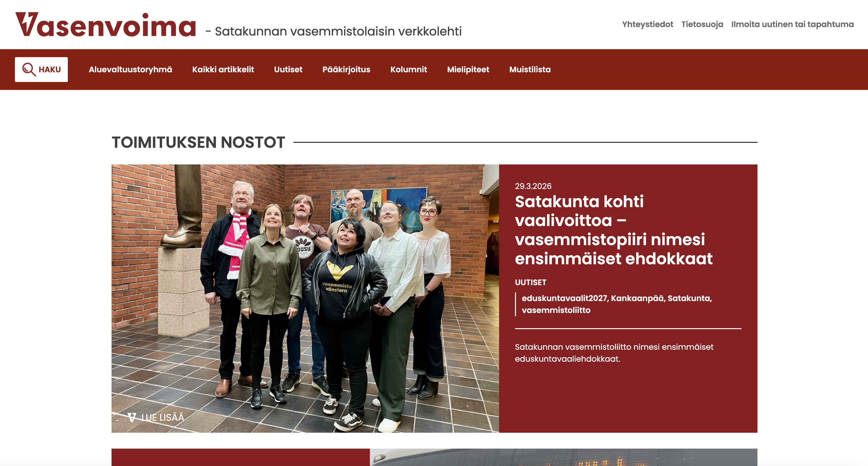
Task: Select the Uutiset navigation item
Action: coord(288,69)
